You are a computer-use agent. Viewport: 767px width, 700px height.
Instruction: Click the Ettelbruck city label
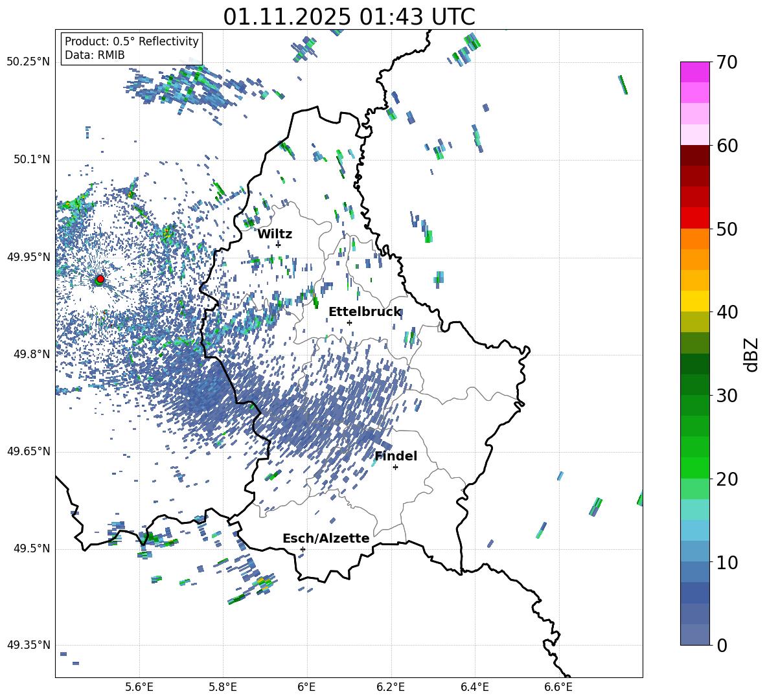pyautogui.click(x=365, y=311)
